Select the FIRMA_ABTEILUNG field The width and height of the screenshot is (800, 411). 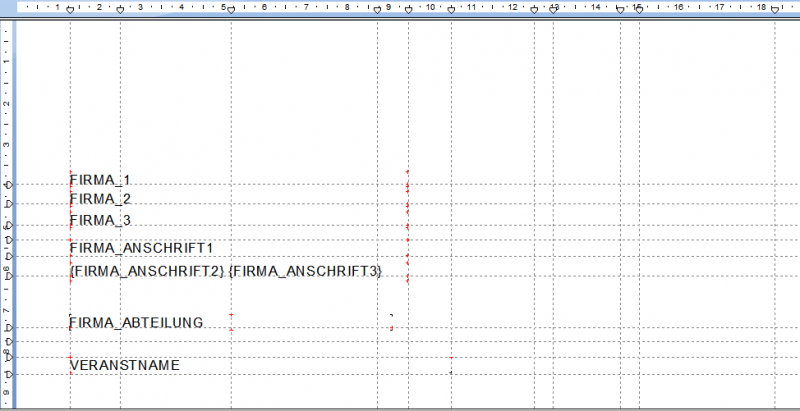[x=136, y=322]
